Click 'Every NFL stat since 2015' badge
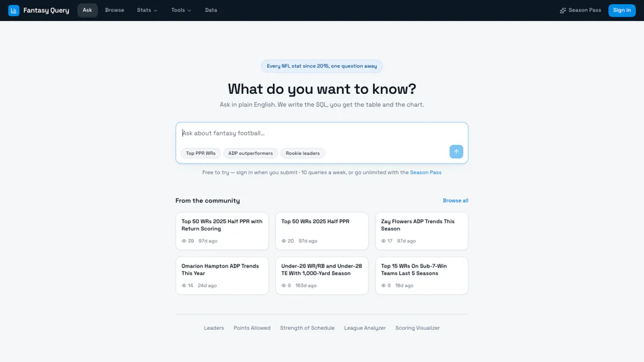644x362 pixels. [322, 66]
